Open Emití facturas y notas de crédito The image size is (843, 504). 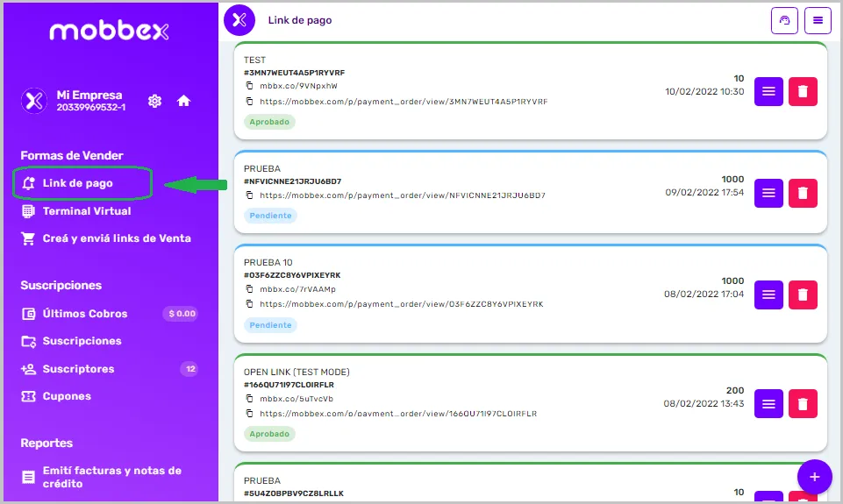click(x=102, y=477)
